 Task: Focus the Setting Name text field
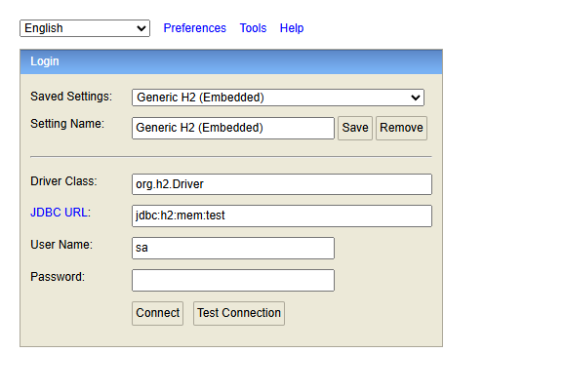(233, 128)
